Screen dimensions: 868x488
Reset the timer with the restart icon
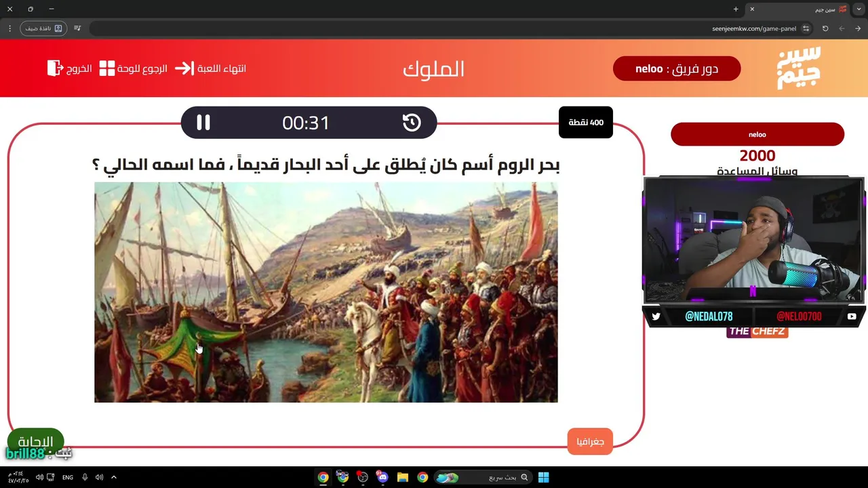[x=412, y=123]
